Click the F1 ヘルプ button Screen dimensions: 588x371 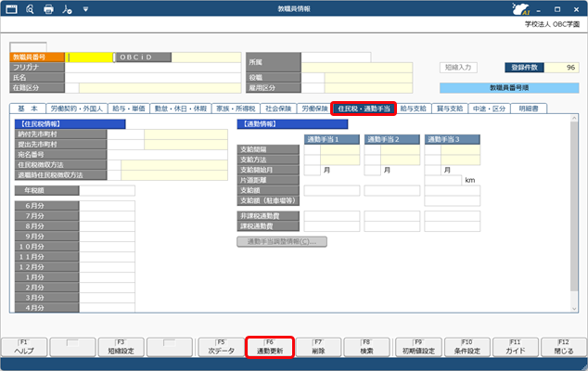click(25, 347)
